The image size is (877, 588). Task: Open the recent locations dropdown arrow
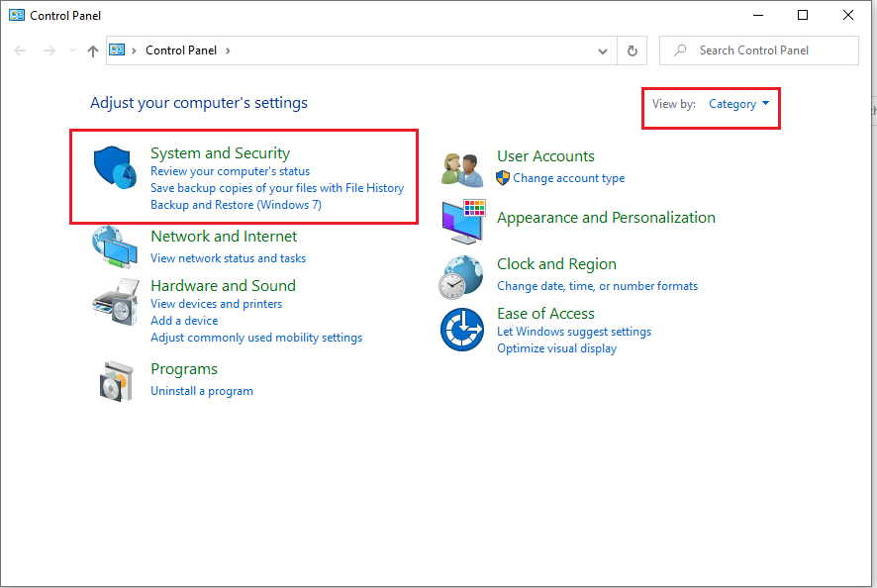(72, 50)
